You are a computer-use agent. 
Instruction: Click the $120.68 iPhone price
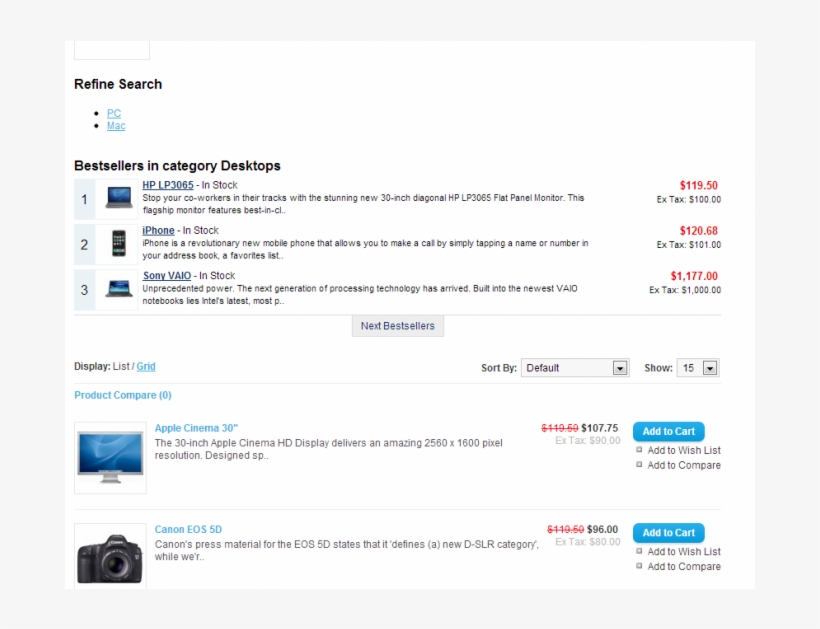[699, 231]
